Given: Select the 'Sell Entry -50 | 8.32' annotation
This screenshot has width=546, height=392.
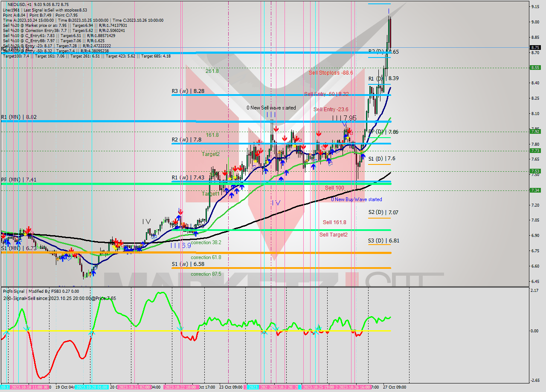Looking at the screenshot, I should tap(326, 94).
